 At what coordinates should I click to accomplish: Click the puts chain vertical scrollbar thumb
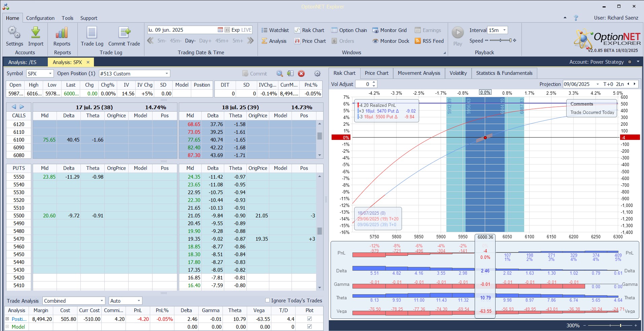point(319,231)
